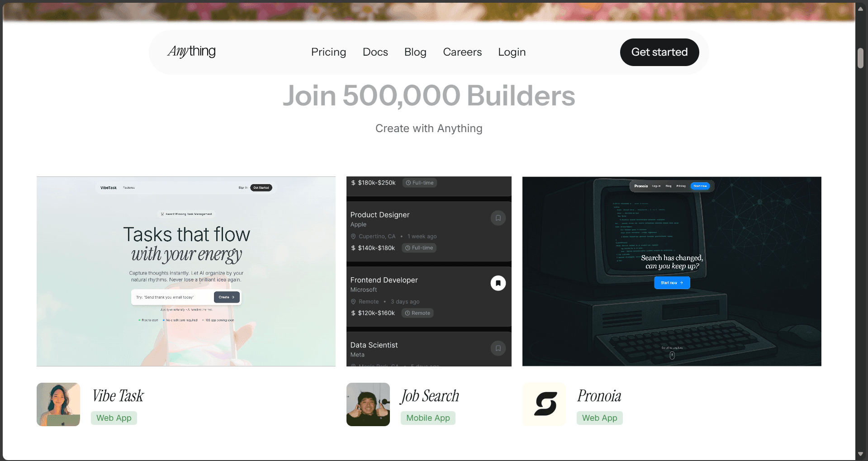Click the Create button in Vibe Task preview

227,297
